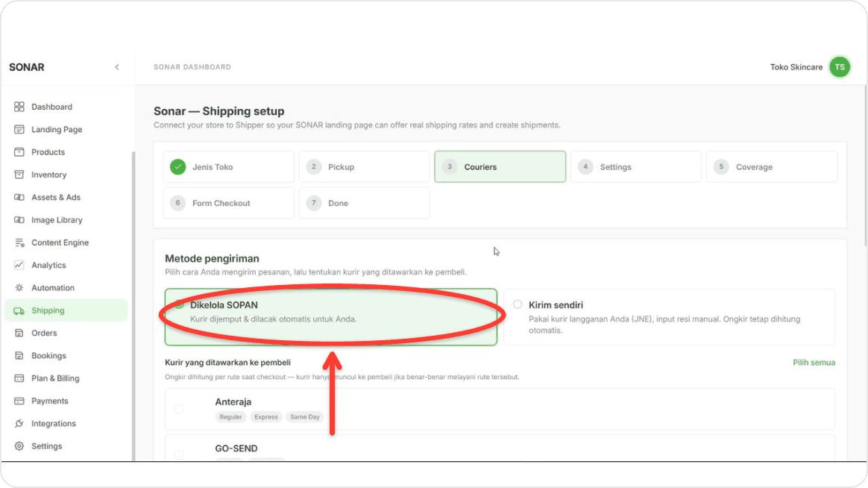Collapse the sidebar with the chevron
The width and height of the screenshot is (868, 488).
[x=117, y=67]
